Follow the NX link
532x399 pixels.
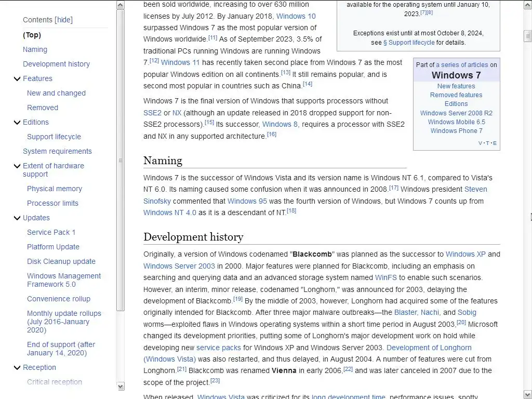177,113
